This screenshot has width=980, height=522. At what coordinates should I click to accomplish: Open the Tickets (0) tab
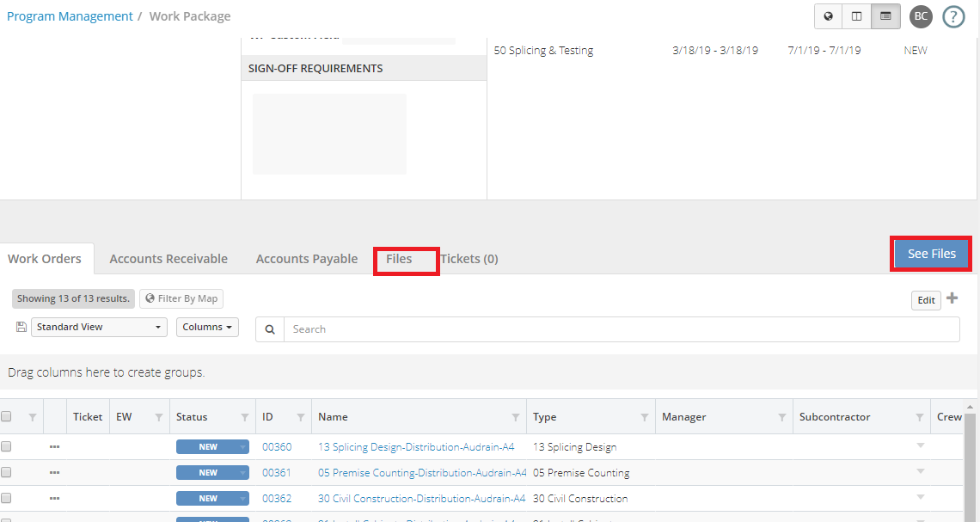point(469,259)
